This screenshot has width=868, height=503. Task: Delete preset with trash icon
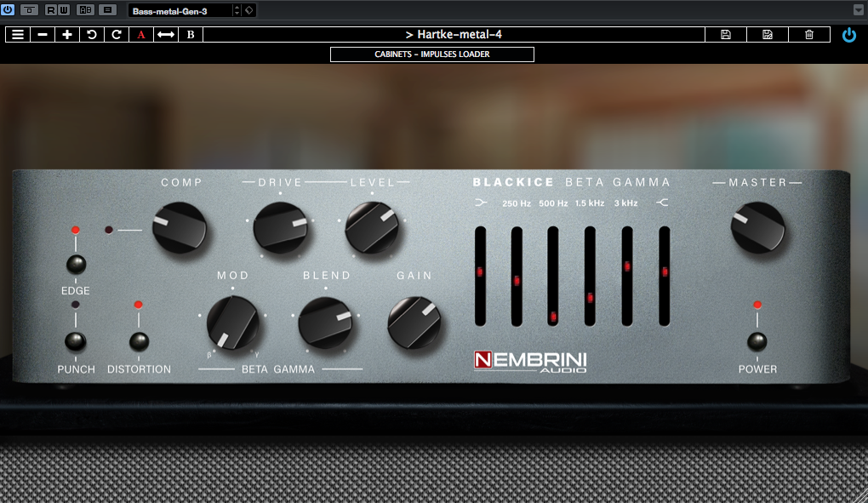[x=808, y=34]
